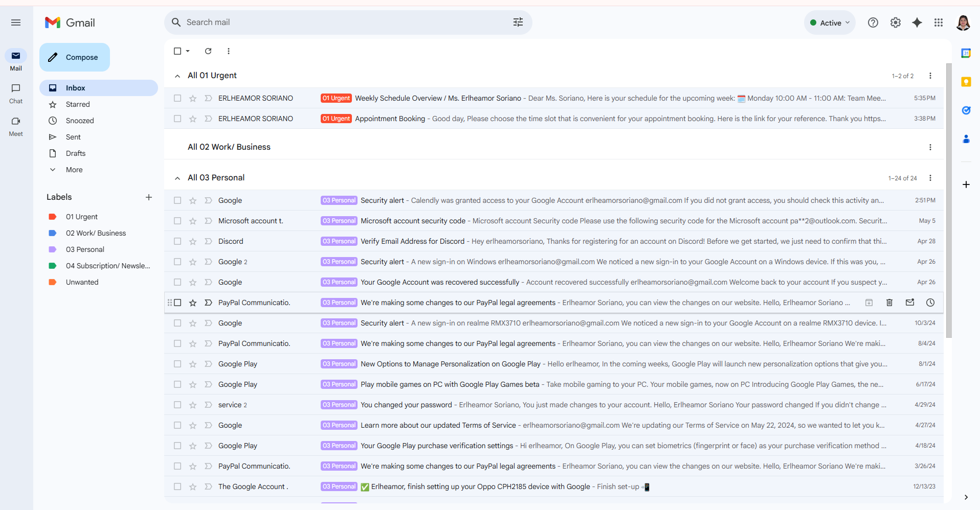The width and height of the screenshot is (980, 510).
Task: Go to the Starred folder
Action: coord(78,104)
